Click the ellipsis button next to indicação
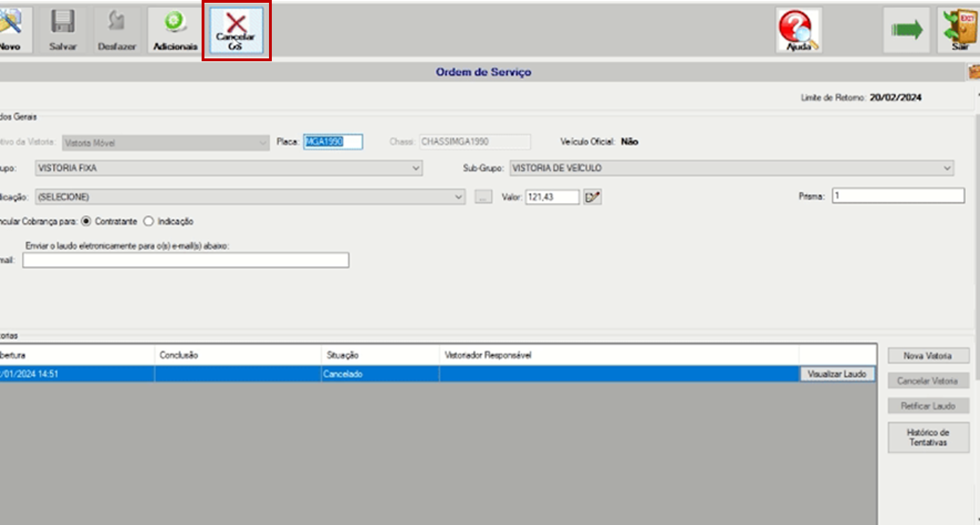The image size is (980, 525). click(483, 197)
